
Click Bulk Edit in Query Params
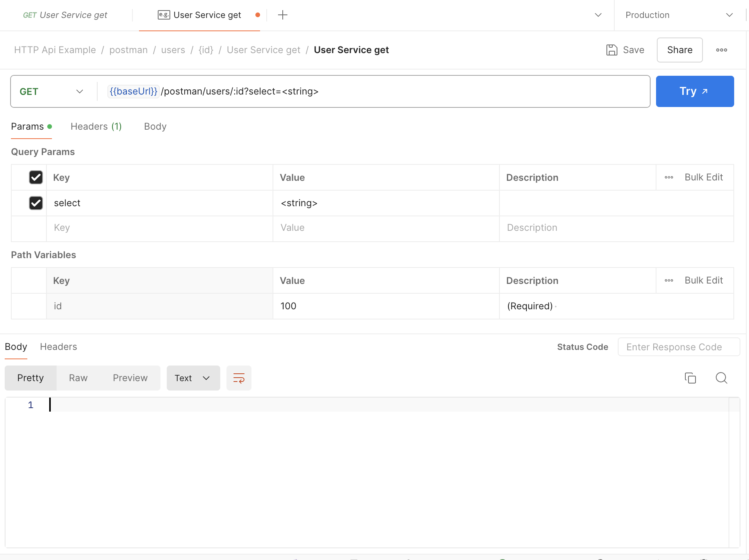(x=703, y=177)
